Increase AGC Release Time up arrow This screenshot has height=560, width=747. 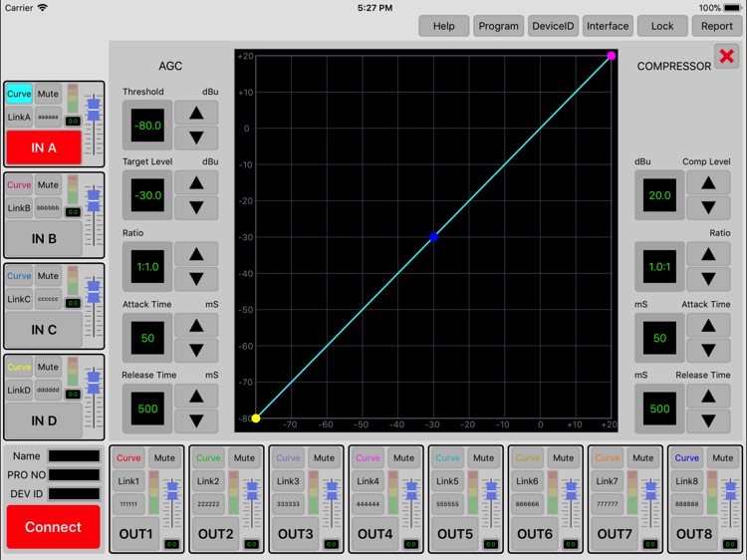coord(196,396)
